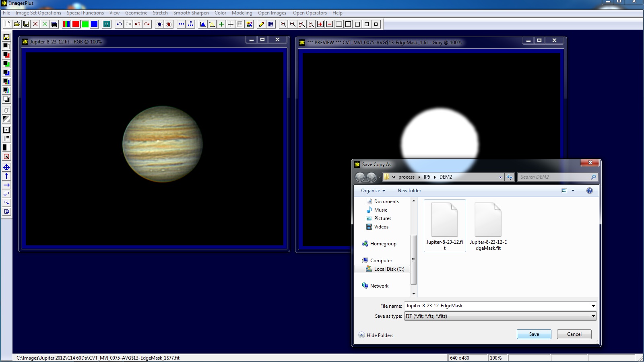The width and height of the screenshot is (644, 362).
Task: Click the New folder button
Action: pos(409,191)
